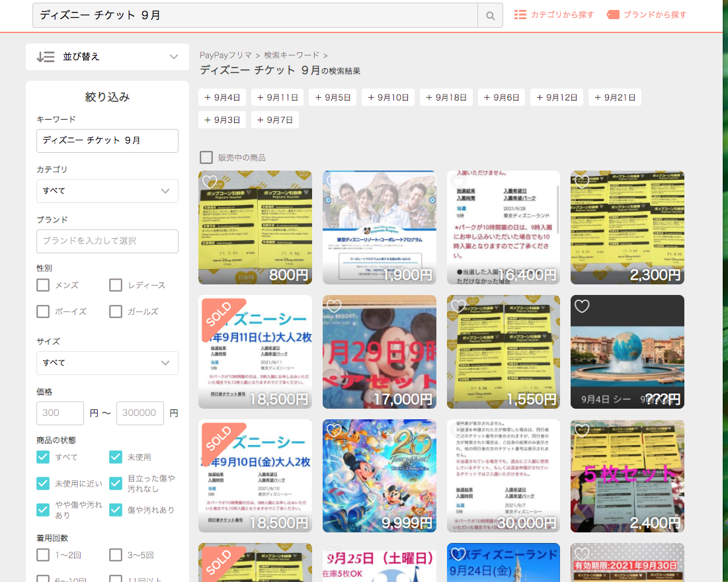Check the ボーイズ gender filter
Screen dimensions: 728x582
coord(43,312)
